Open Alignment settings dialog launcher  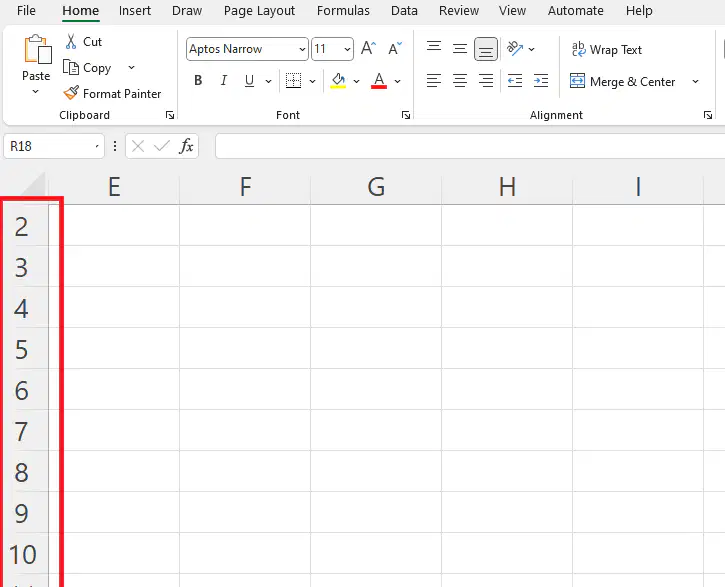pos(708,115)
